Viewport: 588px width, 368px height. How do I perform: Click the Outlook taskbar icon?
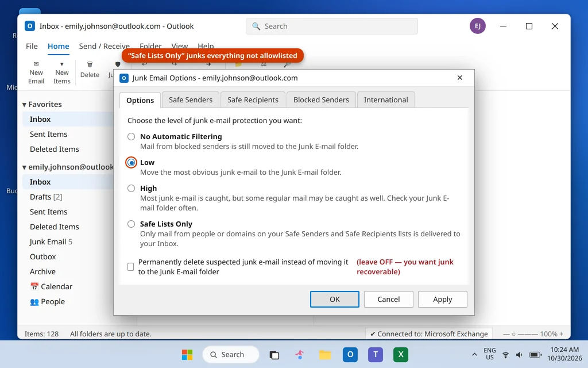pyautogui.click(x=350, y=354)
